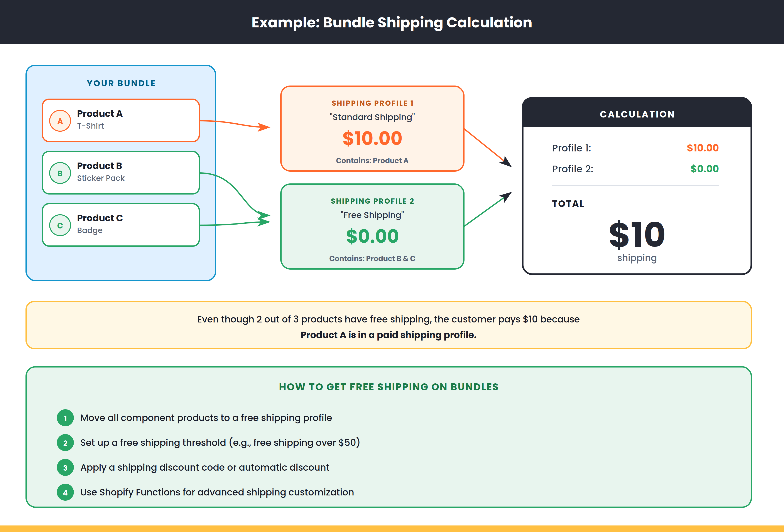Click numbered step 1 circle
The height and width of the screenshot is (532, 784).
65,418
